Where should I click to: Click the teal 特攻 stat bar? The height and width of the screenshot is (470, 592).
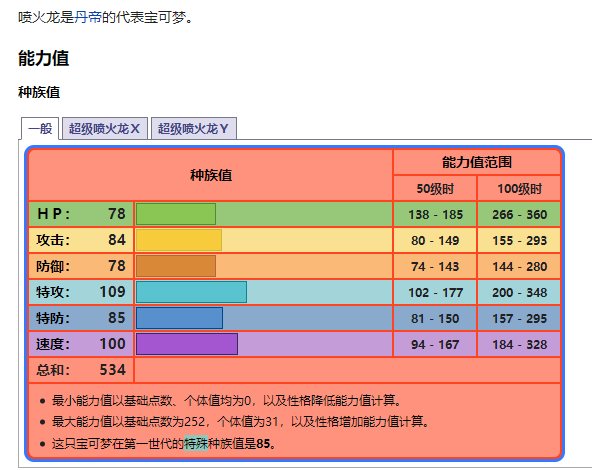coord(191,292)
